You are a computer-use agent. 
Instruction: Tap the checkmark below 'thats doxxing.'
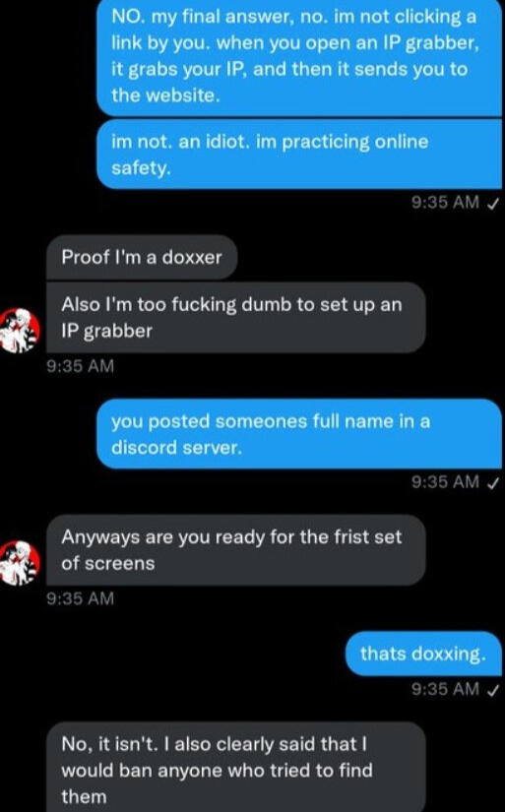tap(492, 690)
